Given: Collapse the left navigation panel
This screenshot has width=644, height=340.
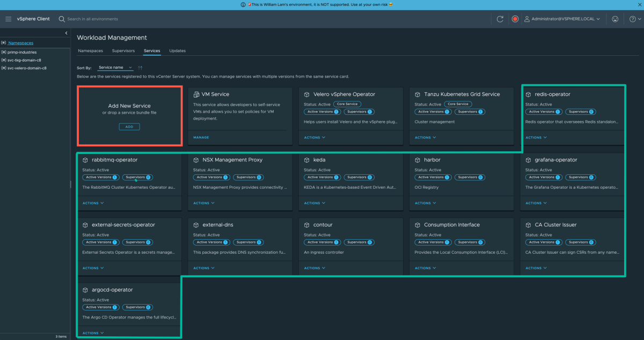Looking at the screenshot, I should 66,33.
